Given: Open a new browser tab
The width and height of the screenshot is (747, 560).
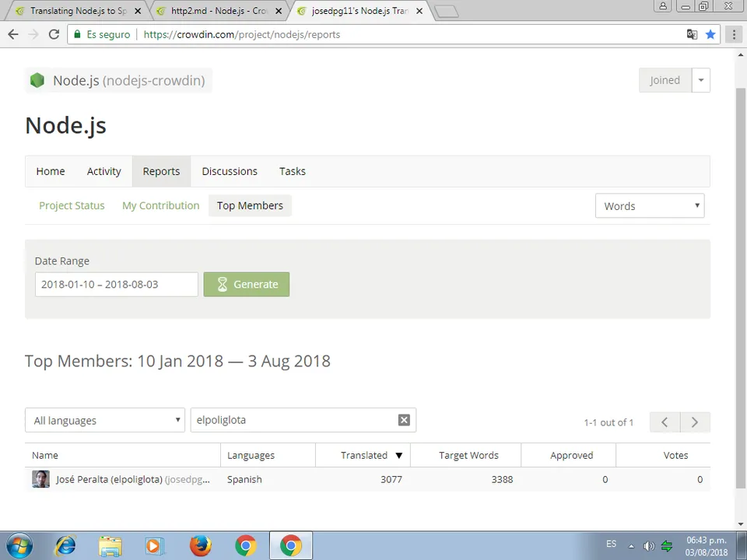Looking at the screenshot, I should (x=447, y=12).
